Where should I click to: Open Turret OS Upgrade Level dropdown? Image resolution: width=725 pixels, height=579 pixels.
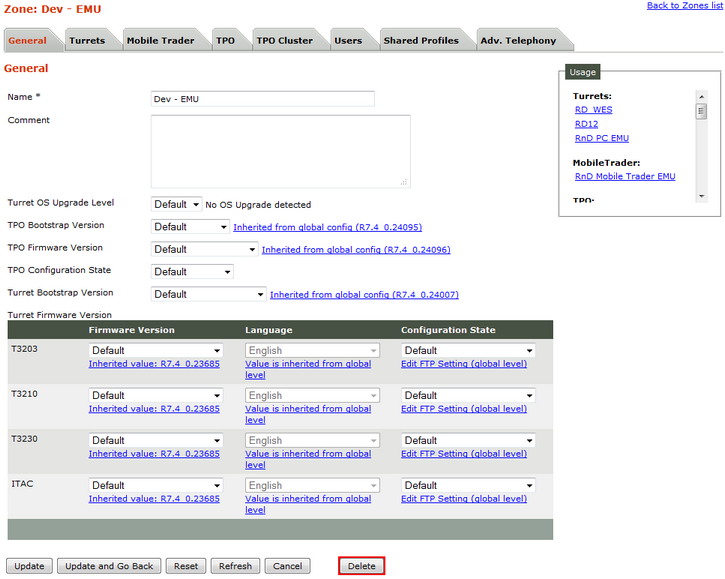[x=176, y=204]
